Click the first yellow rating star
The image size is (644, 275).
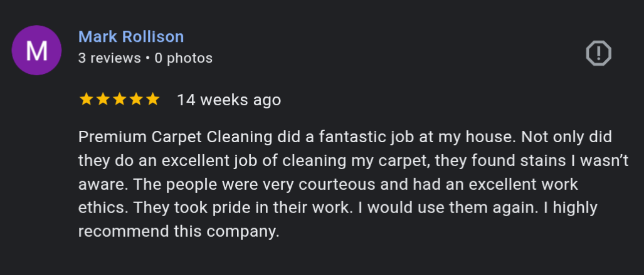(x=86, y=100)
